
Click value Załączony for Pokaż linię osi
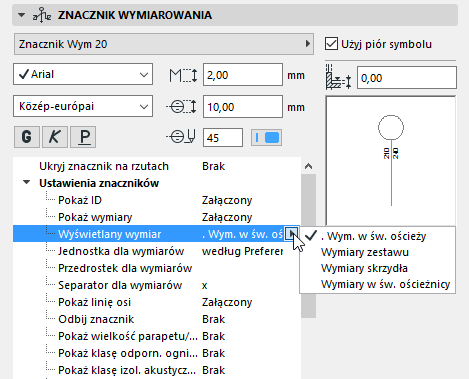coord(227,302)
